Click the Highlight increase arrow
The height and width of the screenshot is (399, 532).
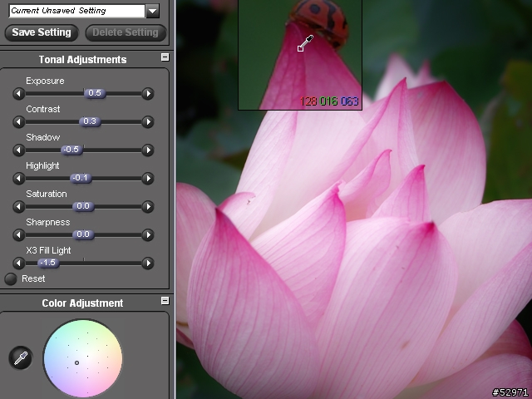148,178
